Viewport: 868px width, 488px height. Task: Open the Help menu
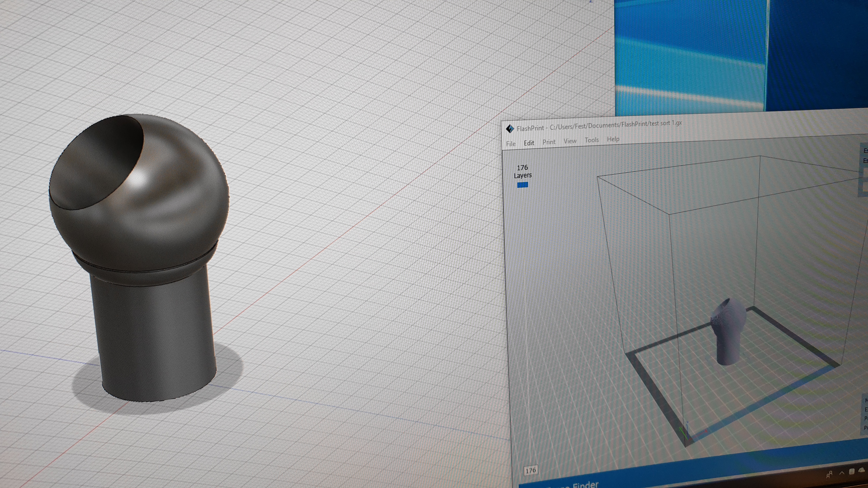(x=613, y=139)
